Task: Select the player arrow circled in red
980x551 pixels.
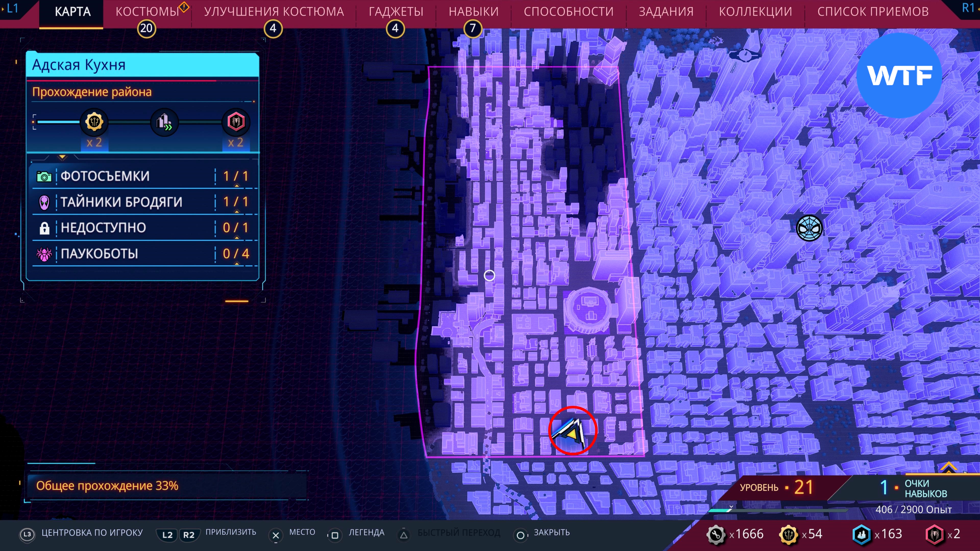Action: pyautogui.click(x=572, y=433)
